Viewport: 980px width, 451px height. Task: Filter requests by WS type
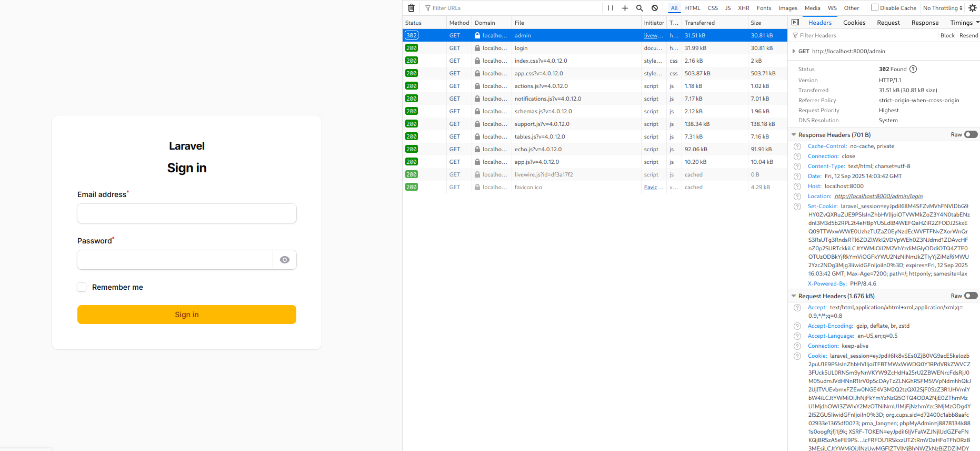832,8
